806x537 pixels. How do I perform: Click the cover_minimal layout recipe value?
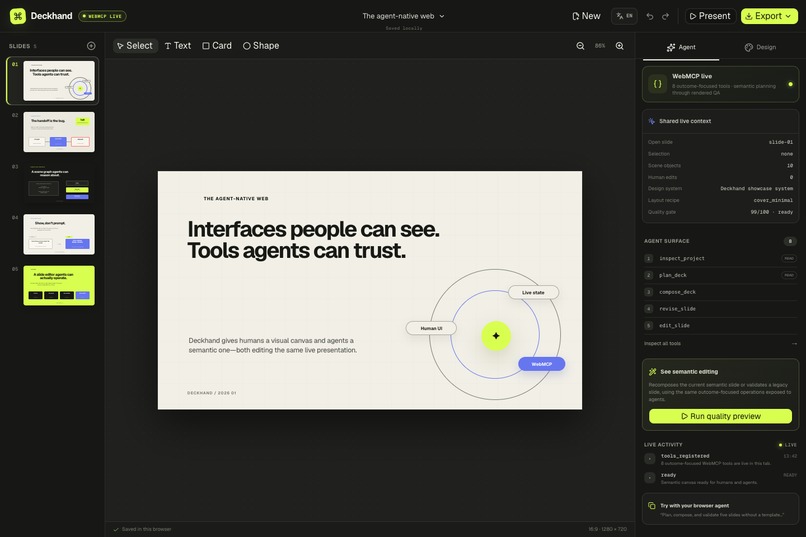(x=773, y=200)
